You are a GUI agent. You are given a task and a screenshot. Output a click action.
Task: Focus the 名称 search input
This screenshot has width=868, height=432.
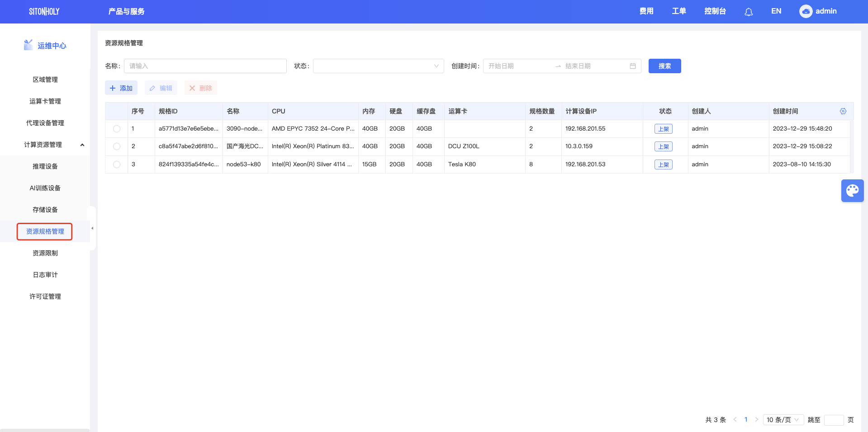(205, 66)
